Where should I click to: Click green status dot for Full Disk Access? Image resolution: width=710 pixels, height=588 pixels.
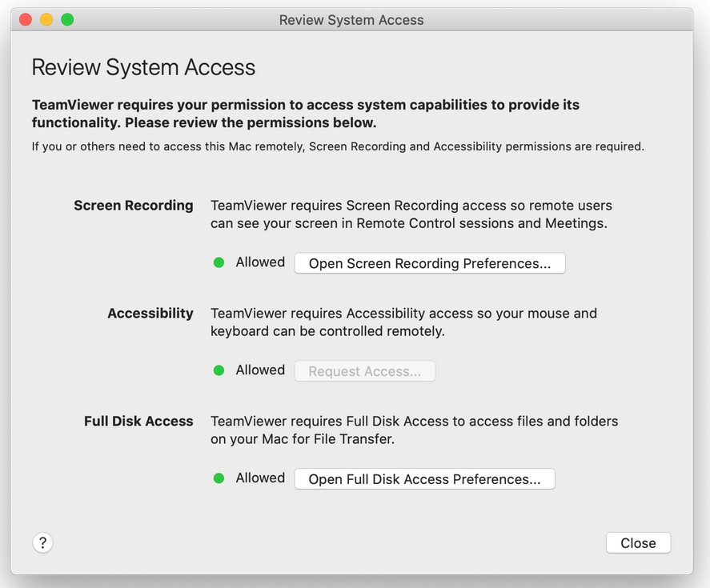[x=219, y=478]
